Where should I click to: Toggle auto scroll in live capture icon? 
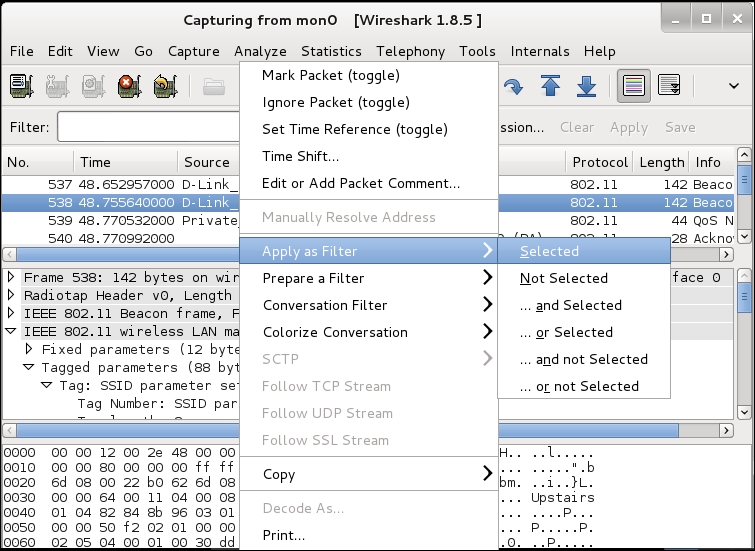click(x=669, y=86)
